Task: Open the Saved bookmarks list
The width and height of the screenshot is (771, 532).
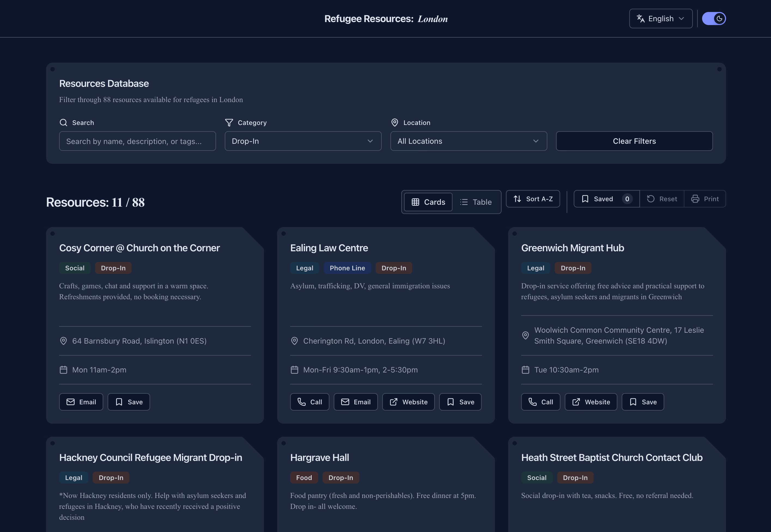Action: point(606,199)
